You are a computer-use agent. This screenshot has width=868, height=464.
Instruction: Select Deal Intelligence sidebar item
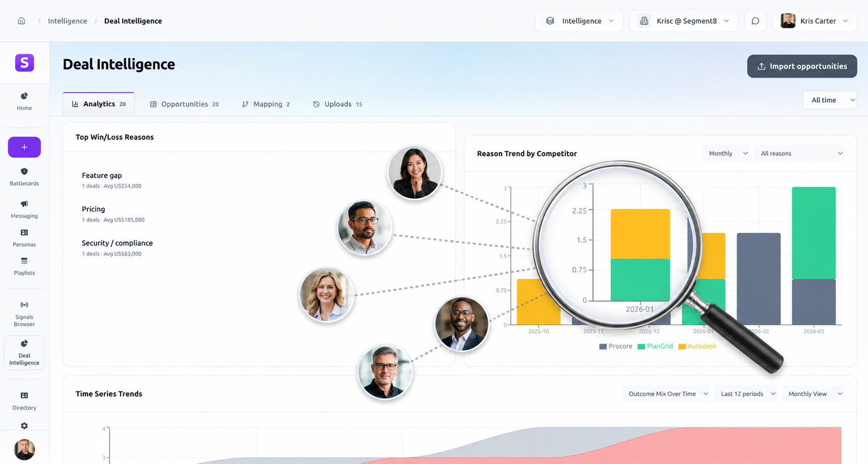tap(24, 353)
